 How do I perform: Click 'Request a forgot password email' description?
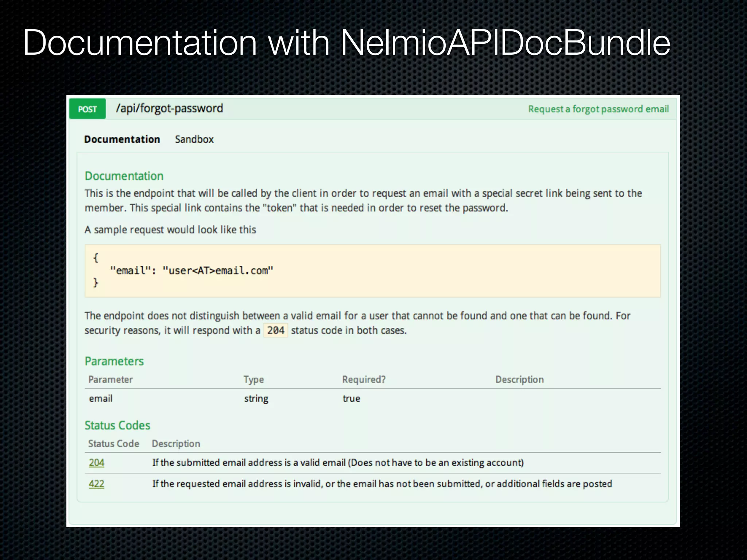599,109
